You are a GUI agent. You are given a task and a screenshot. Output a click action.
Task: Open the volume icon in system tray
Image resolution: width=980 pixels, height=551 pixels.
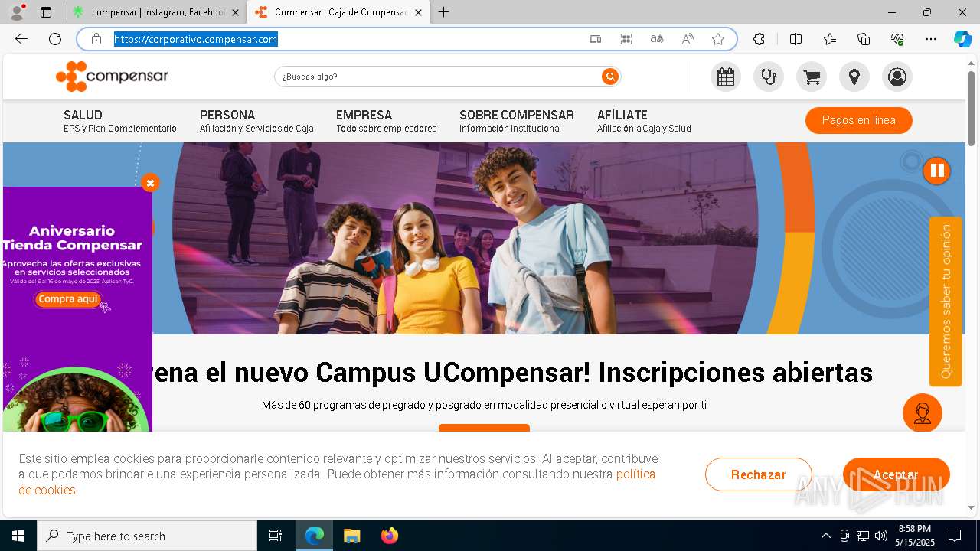point(881,536)
